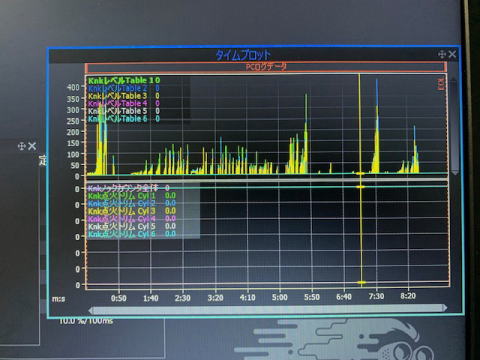Image resolution: width=480 pixels, height=360 pixels.
Task: Click the 7:30 time axis label
Action: 376,296
